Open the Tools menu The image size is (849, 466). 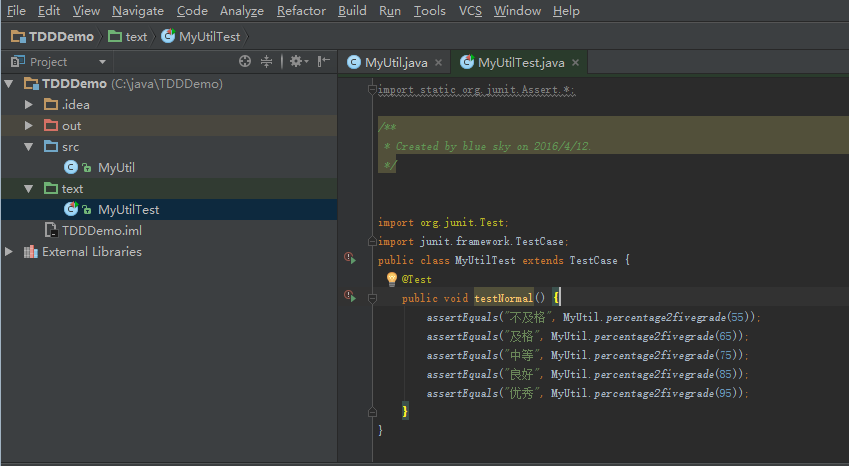429,11
